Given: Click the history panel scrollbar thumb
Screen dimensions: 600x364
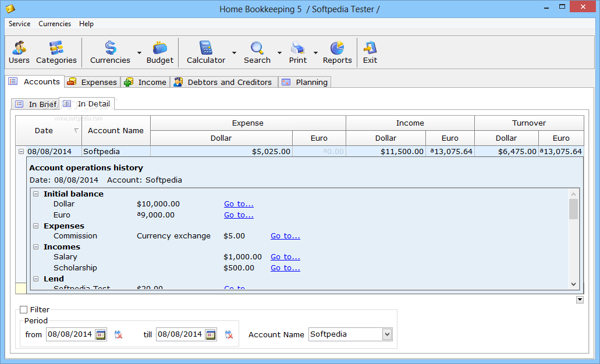Looking at the screenshot, I should point(573,209).
